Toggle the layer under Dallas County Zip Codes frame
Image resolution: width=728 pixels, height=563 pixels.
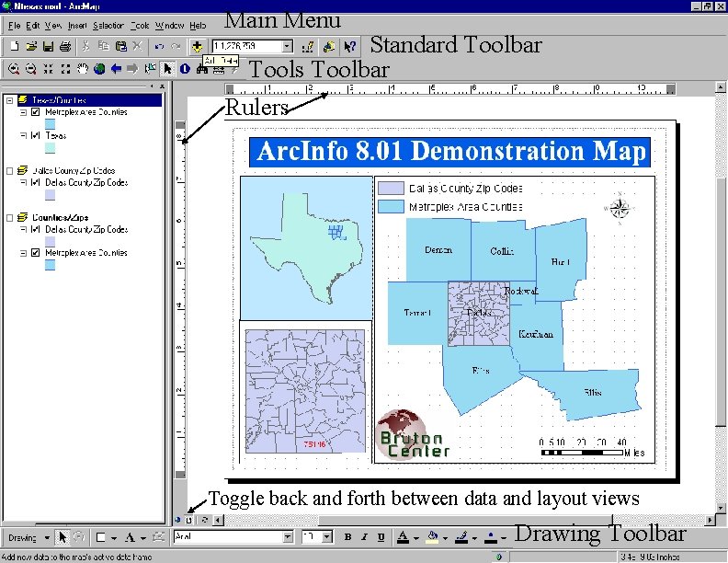coord(35,182)
